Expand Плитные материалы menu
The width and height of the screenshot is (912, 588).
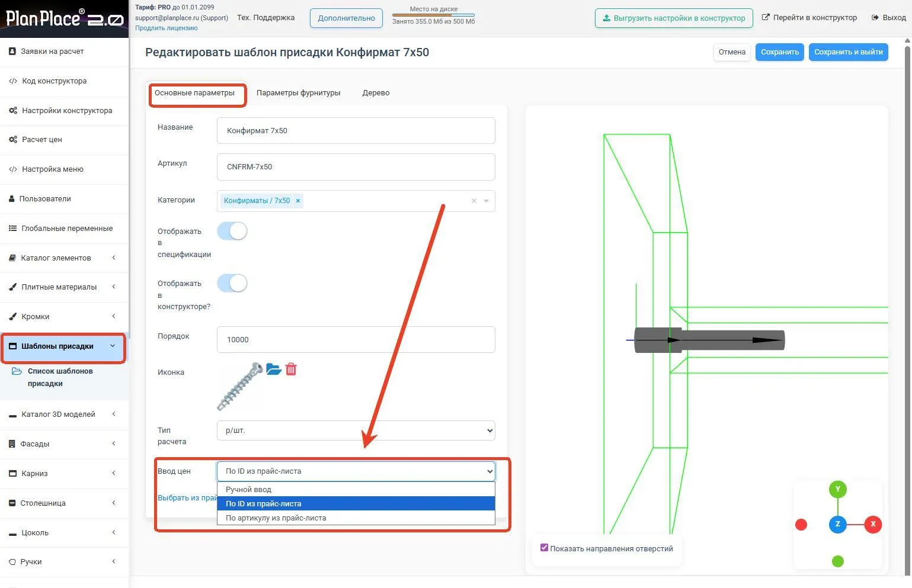[64, 287]
